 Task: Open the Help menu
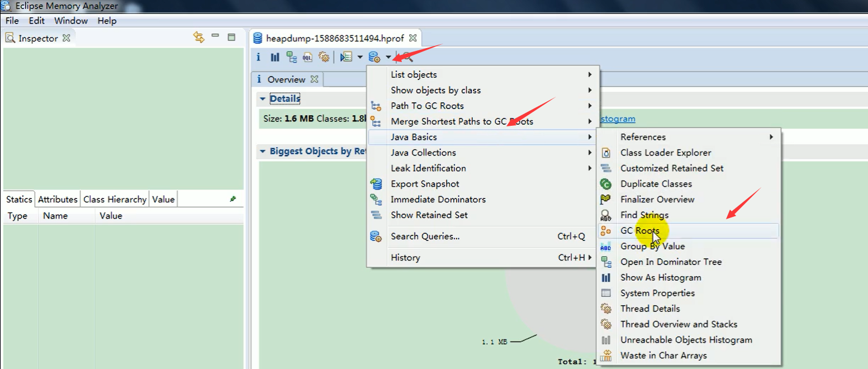(x=107, y=21)
